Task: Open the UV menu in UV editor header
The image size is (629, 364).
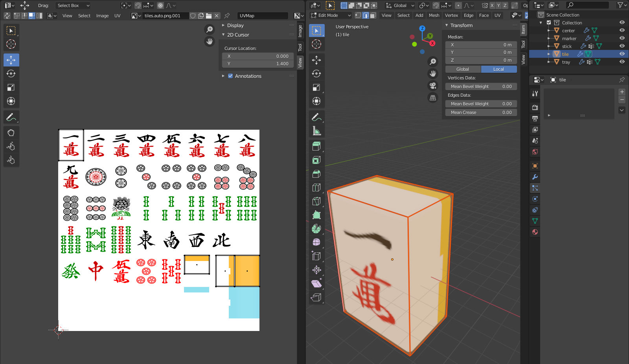Action: tap(117, 16)
